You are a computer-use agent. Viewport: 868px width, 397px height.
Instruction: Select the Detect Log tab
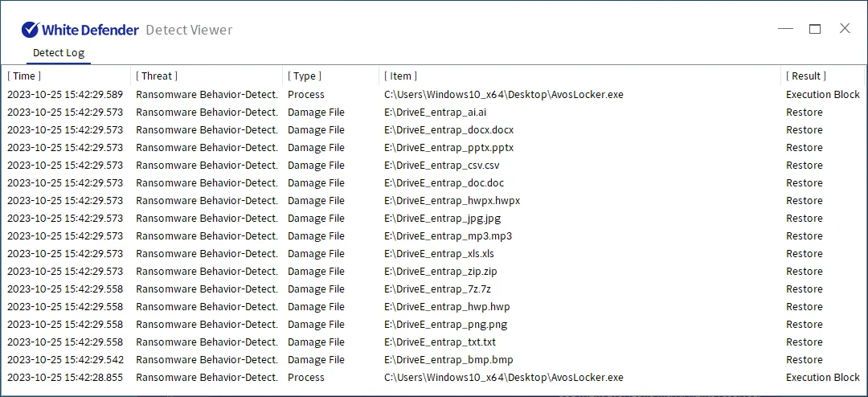click(58, 53)
